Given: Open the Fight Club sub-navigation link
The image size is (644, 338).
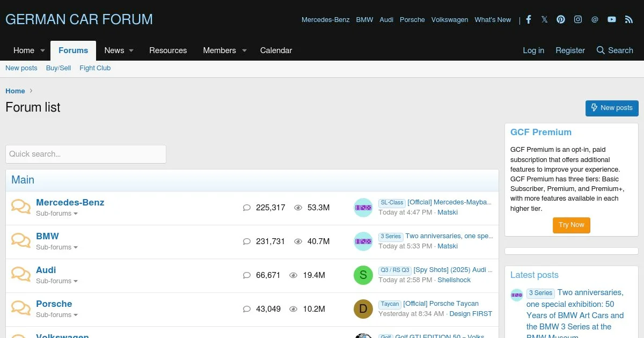Looking at the screenshot, I should pyautogui.click(x=95, y=68).
